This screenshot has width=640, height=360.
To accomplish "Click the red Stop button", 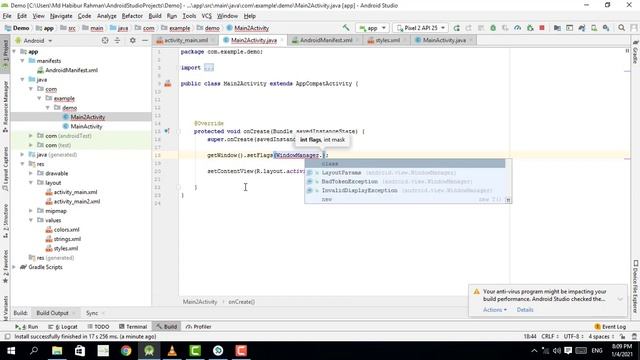I will pyautogui.click(x=542, y=28).
